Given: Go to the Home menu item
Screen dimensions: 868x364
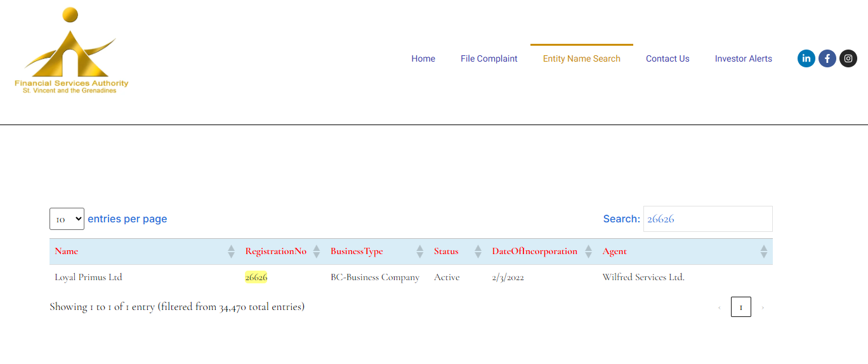Looking at the screenshot, I should pyautogui.click(x=423, y=58).
